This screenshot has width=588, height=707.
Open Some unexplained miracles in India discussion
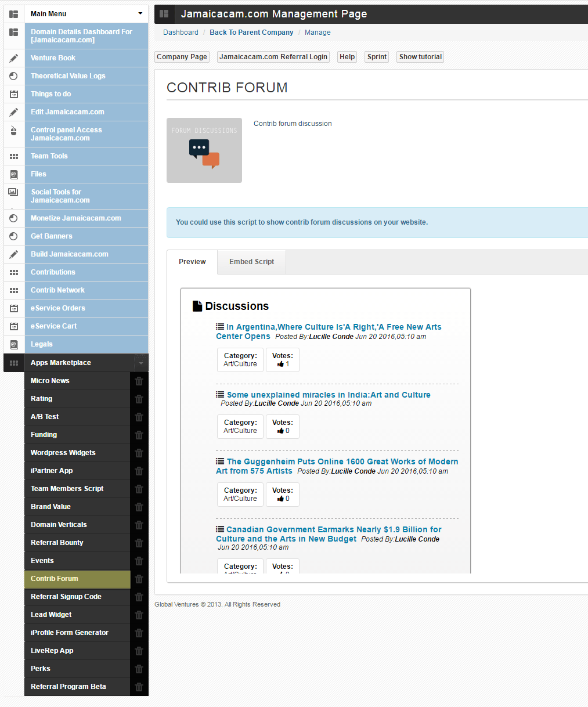(x=329, y=395)
